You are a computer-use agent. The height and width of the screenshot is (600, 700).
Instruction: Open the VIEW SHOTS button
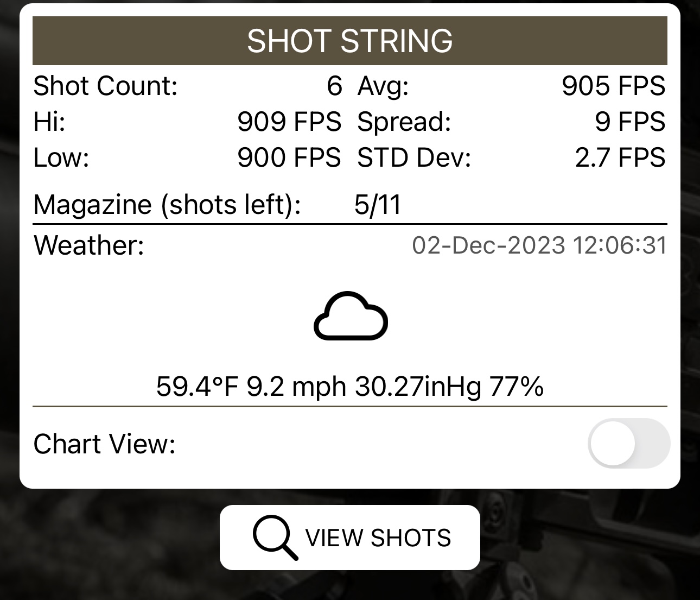click(x=350, y=538)
